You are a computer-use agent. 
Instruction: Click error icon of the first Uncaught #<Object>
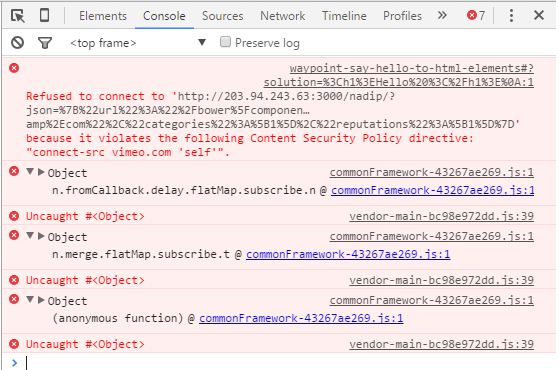[x=14, y=216]
